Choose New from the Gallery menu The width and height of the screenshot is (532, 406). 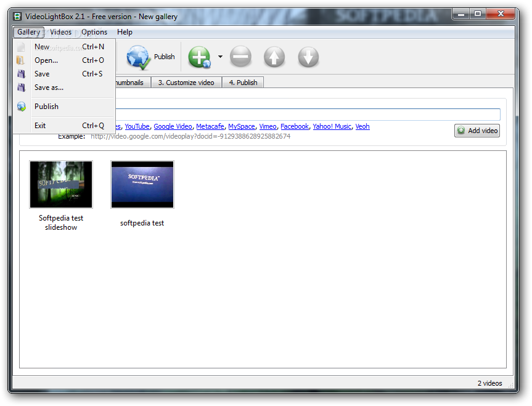tap(65, 47)
